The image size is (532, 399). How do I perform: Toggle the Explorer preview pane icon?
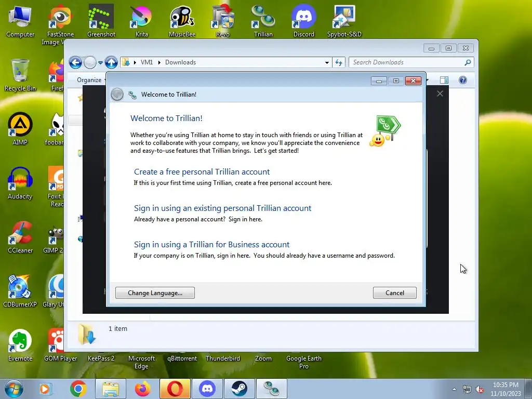pos(444,80)
